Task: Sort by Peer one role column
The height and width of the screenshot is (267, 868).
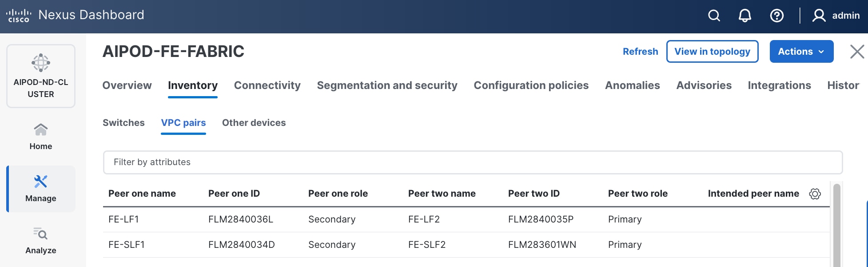Action: point(338,194)
